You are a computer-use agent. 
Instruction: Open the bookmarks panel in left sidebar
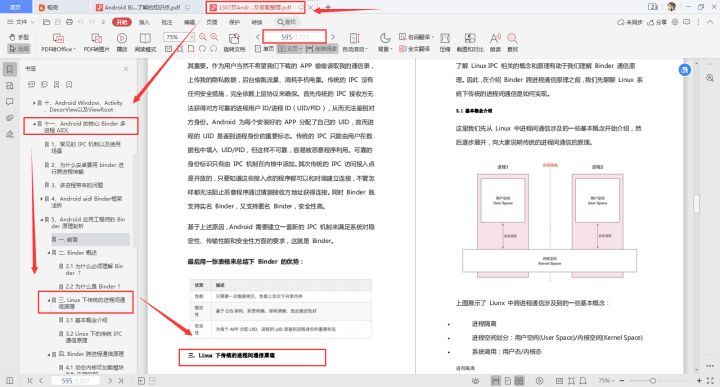coord(10,69)
